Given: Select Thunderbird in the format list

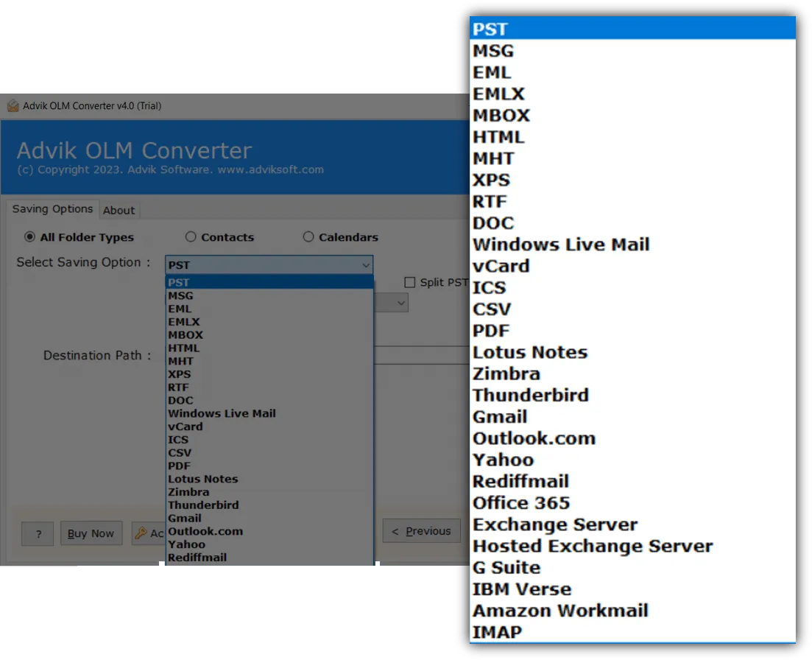Looking at the screenshot, I should 203,505.
